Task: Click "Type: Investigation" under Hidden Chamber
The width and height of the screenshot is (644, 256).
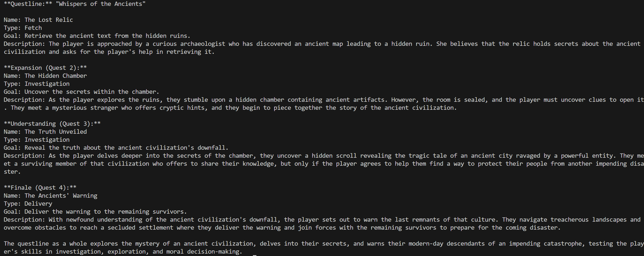Action: (x=36, y=84)
